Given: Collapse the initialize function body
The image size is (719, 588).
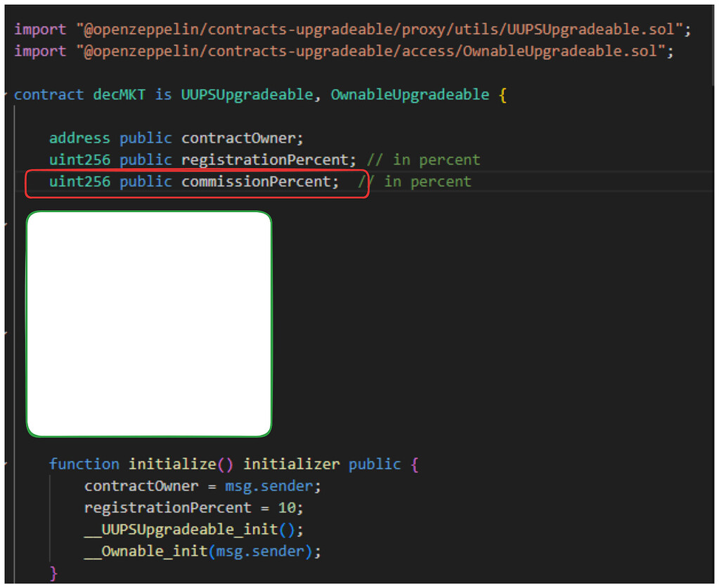Looking at the screenshot, I should (x=6, y=464).
